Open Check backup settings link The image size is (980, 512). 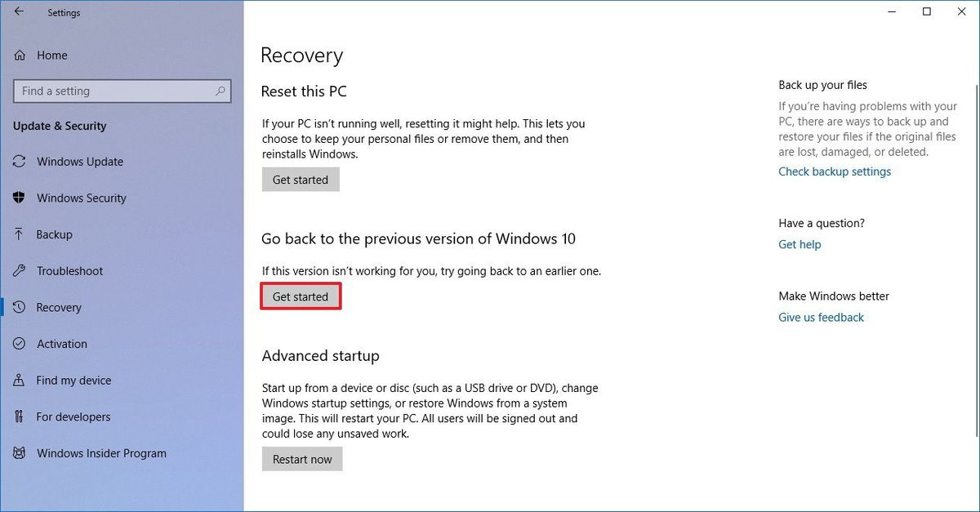point(834,171)
